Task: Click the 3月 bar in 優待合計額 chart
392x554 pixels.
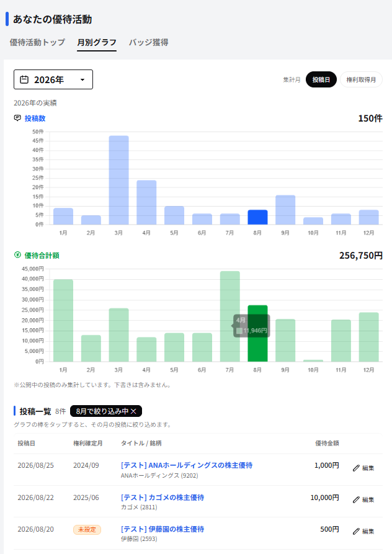Action: coord(118,335)
